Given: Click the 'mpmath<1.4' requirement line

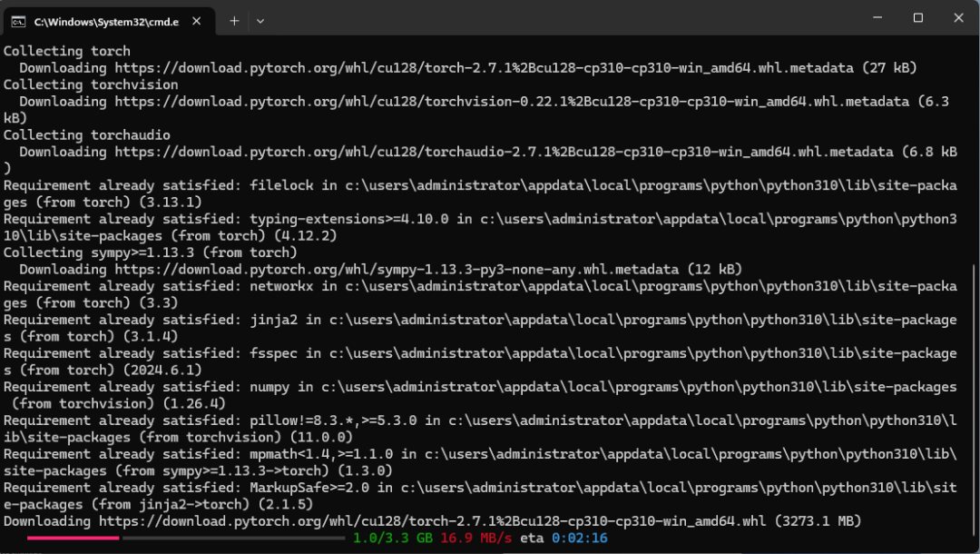Looking at the screenshot, I should click(x=480, y=462).
